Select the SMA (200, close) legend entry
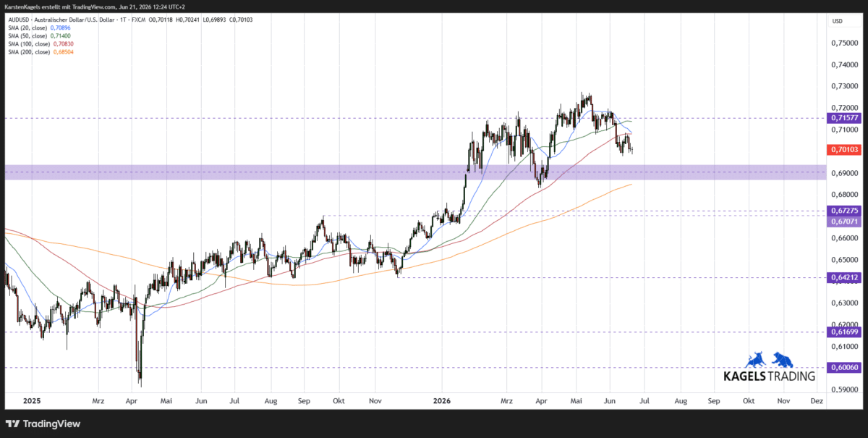The height and width of the screenshot is (438, 868). tap(41, 51)
